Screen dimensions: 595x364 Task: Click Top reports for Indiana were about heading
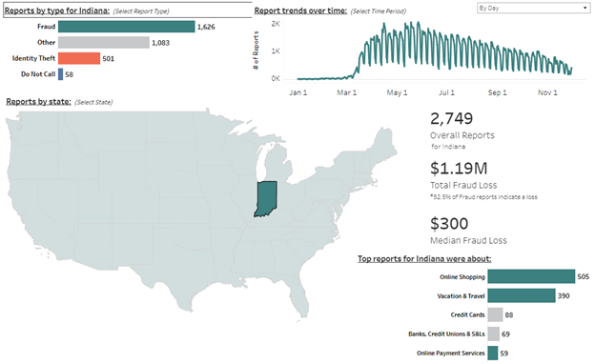pos(424,259)
